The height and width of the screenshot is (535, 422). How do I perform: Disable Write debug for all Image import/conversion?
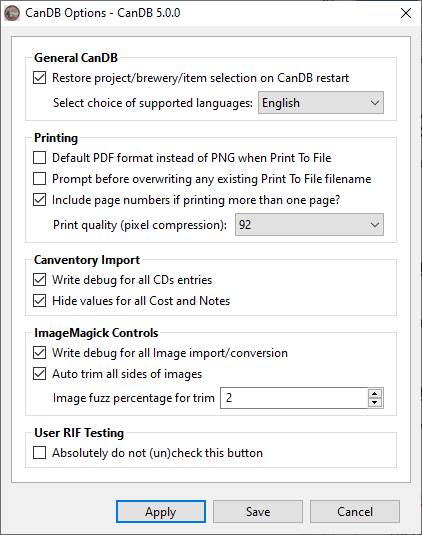(x=40, y=353)
